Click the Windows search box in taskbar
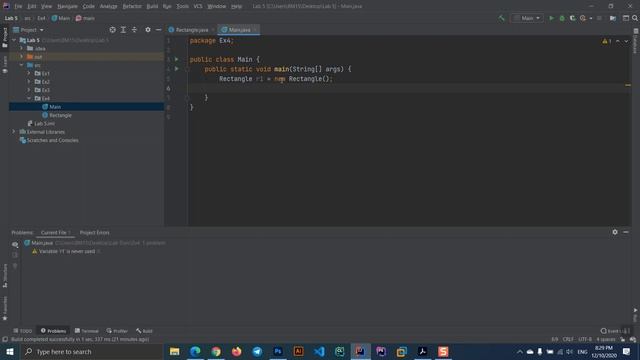This screenshot has width=640, height=360. (91, 351)
